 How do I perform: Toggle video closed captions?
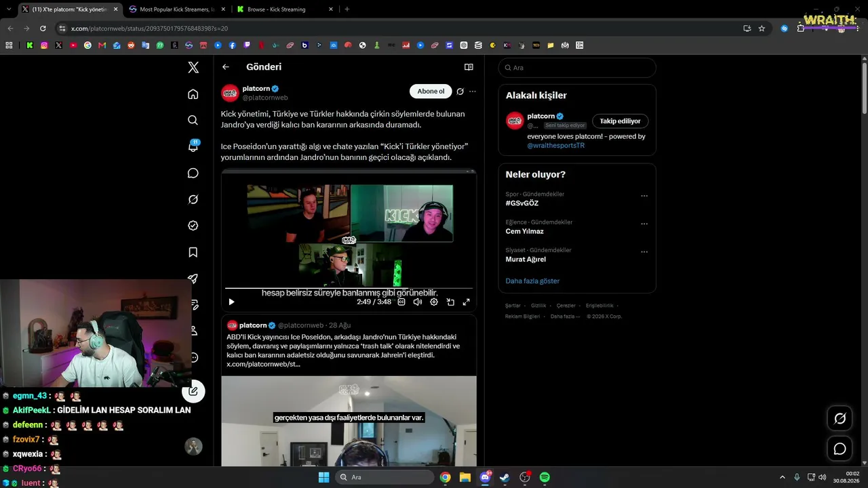point(401,302)
